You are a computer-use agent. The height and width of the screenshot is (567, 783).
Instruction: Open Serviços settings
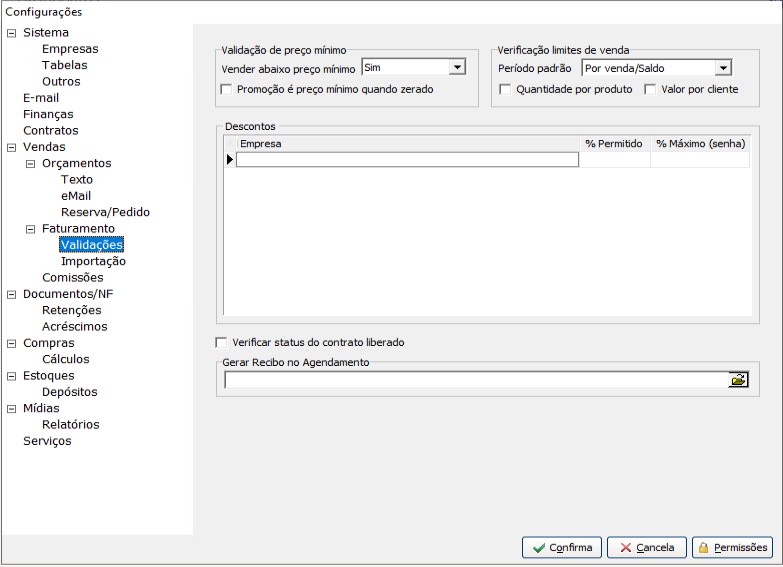click(47, 441)
